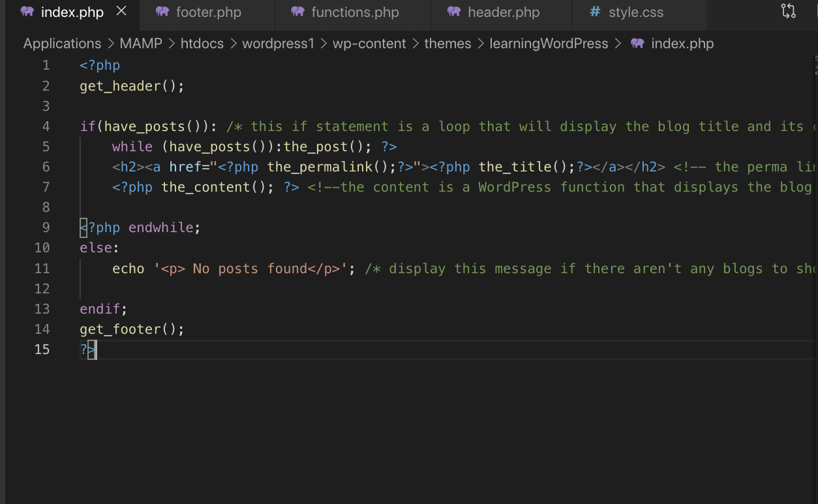Click the echo keyword on line 11

pos(129,269)
